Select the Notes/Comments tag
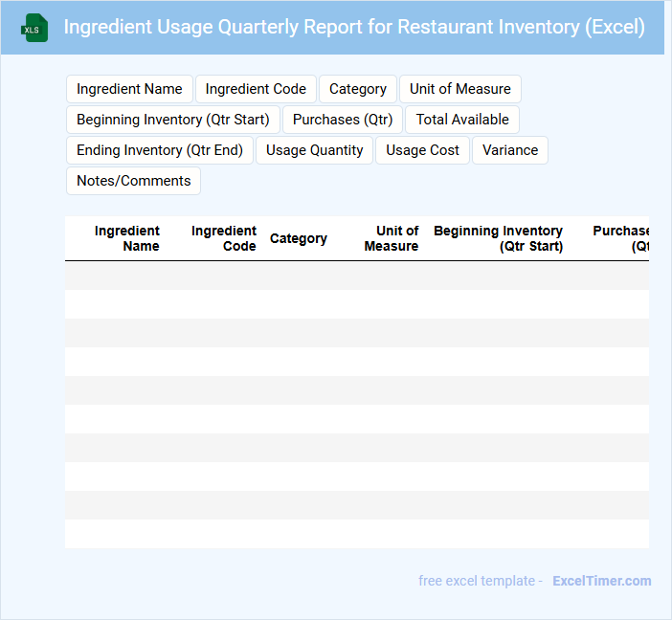Image resolution: width=672 pixels, height=620 pixels. pos(133,181)
